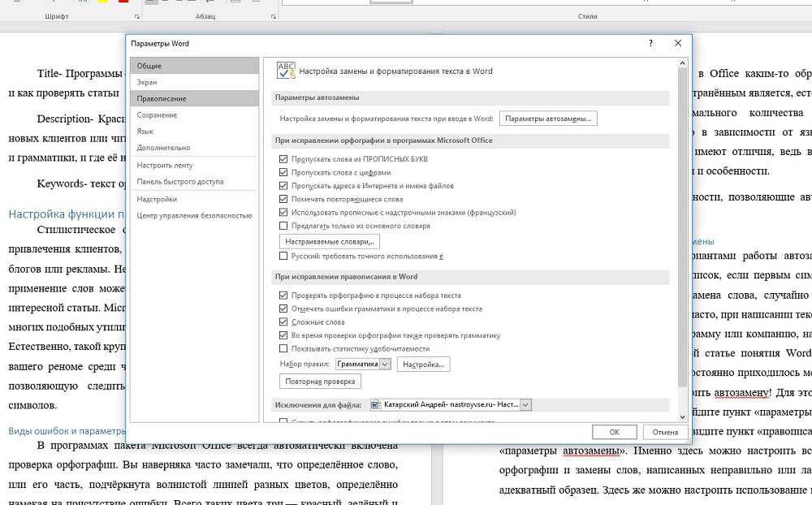Open Настраиваемые словари dialog
This screenshot has width=812, height=505.
330,242
